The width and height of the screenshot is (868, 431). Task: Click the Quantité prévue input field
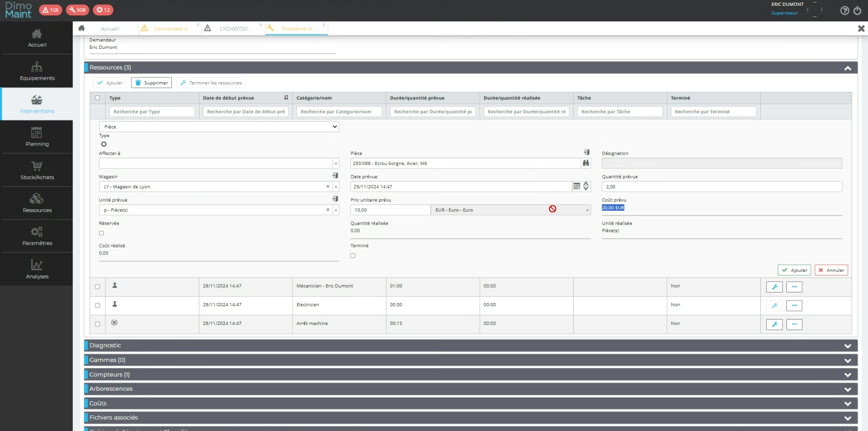[x=721, y=187]
